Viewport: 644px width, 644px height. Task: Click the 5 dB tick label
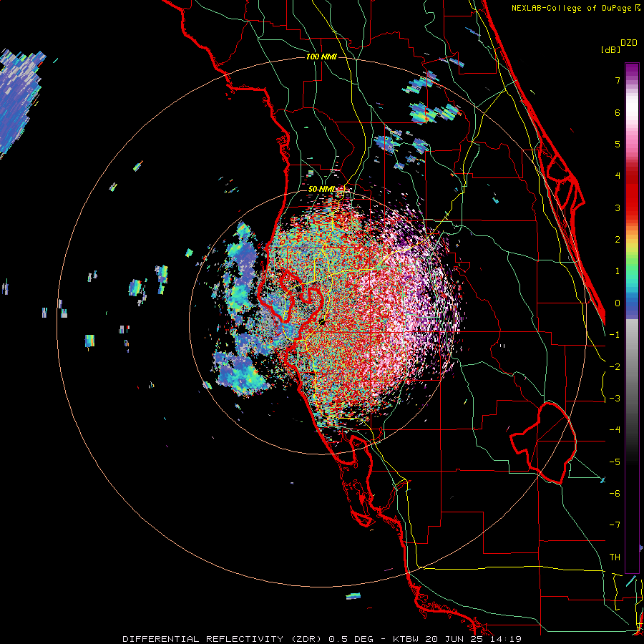click(x=618, y=144)
